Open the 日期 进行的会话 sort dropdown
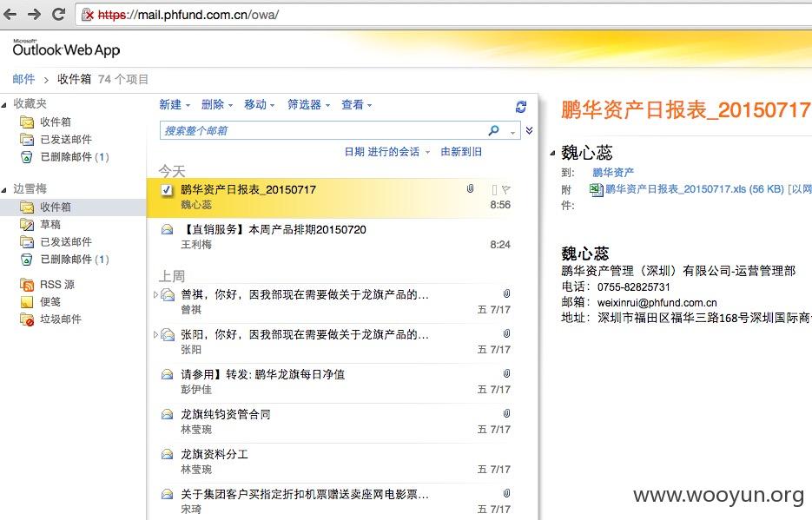Viewport: 812px width, 520px height. click(x=387, y=152)
